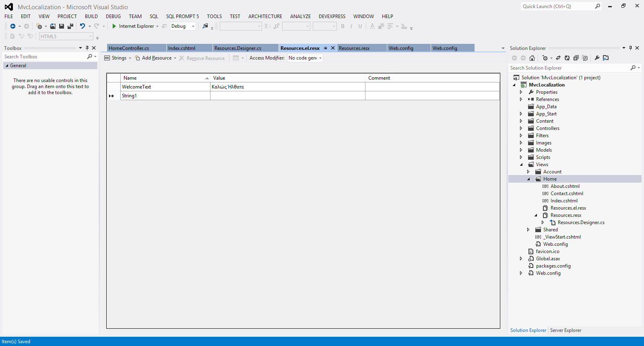This screenshot has height=346, width=644.
Task: Click the Toolbox search magnifier icon
Action: [90, 57]
